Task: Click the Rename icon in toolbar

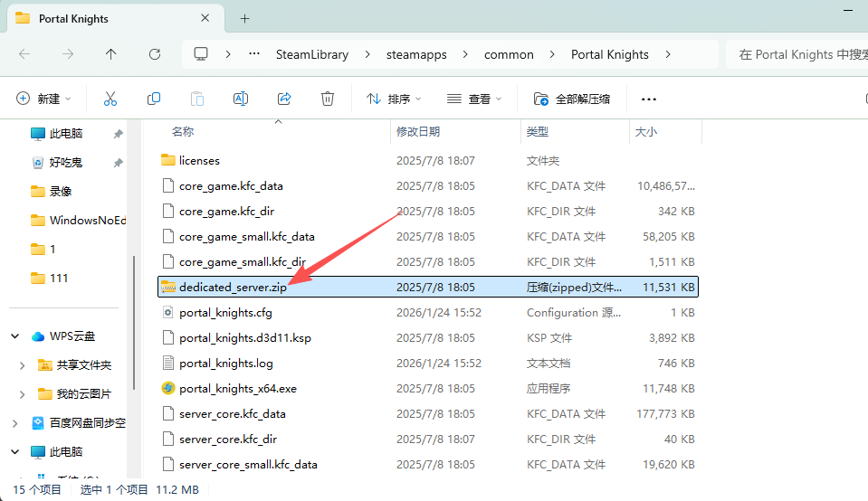Action: (x=241, y=99)
